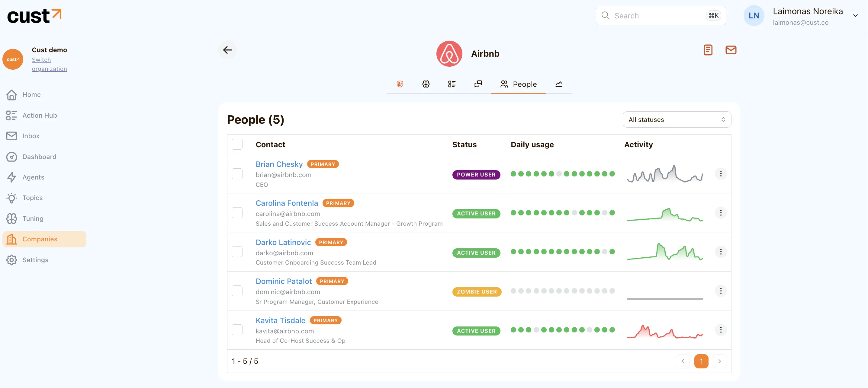The width and height of the screenshot is (868, 388).
Task: Check the Brian Chesky row checkbox
Action: [x=237, y=174]
